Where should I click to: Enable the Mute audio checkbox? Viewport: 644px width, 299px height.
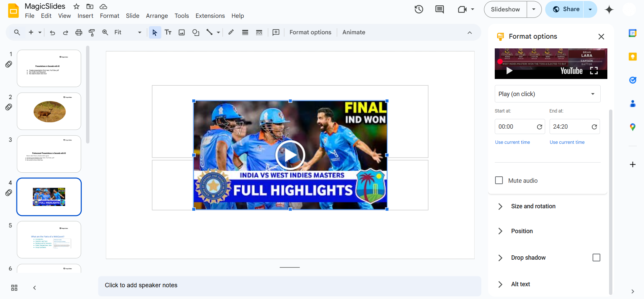(x=499, y=181)
